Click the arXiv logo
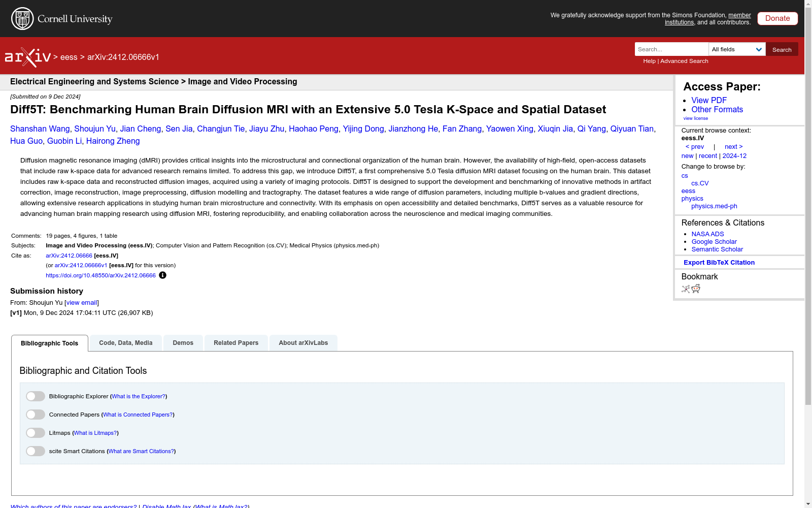 point(28,57)
